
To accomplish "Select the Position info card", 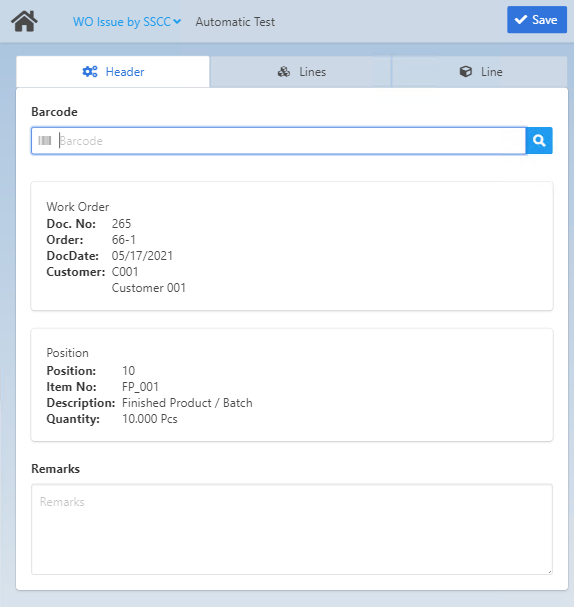I will [292, 385].
